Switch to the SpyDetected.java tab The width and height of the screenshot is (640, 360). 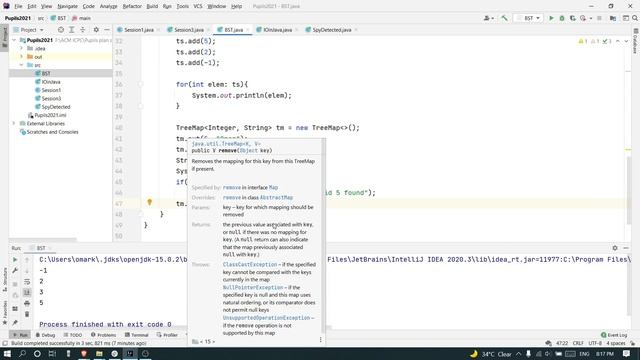tap(331, 30)
